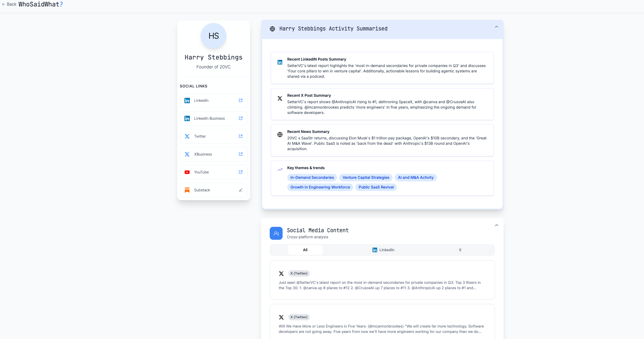
Task: Open the LinkedIn Business social link
Action: [x=213, y=119]
